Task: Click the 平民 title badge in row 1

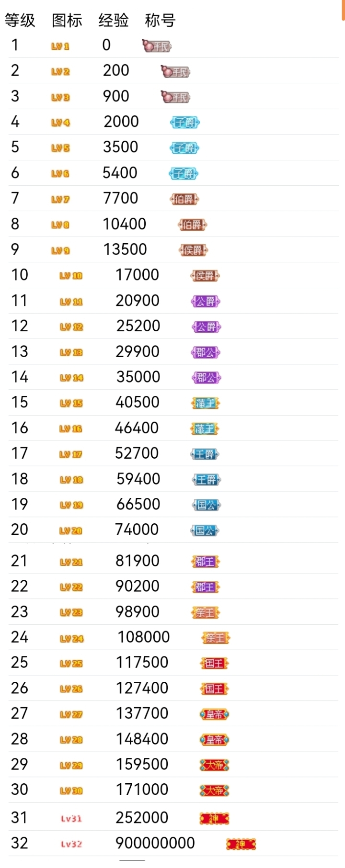Action: coord(157,46)
